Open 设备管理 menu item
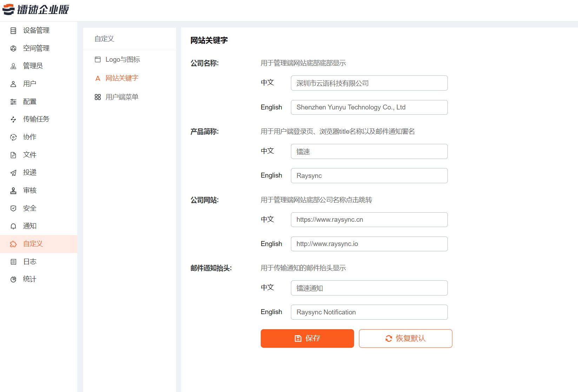578x392 pixels. [39, 31]
